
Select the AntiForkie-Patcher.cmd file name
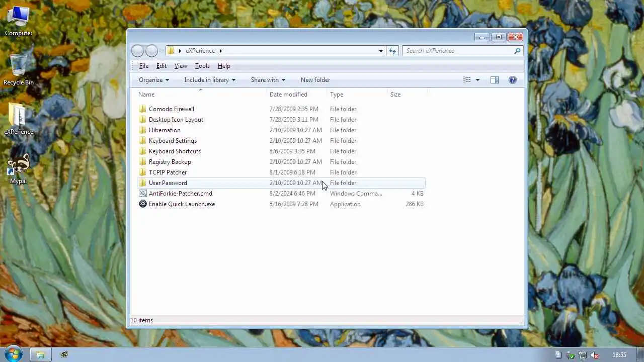181,194
